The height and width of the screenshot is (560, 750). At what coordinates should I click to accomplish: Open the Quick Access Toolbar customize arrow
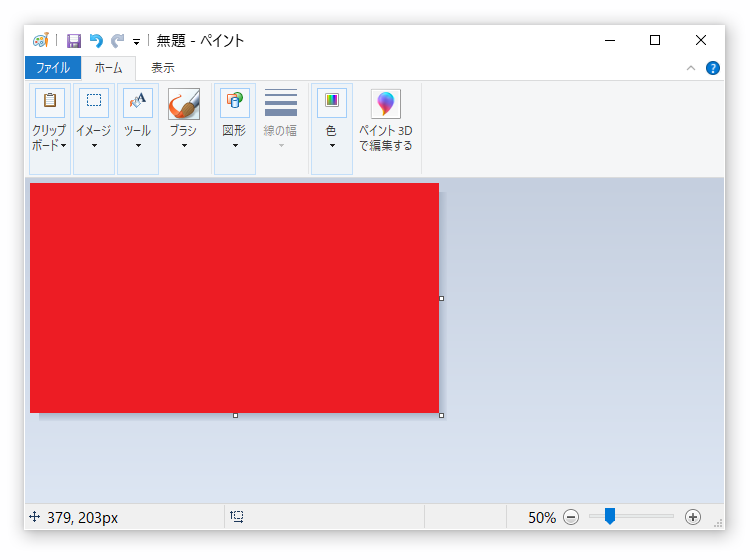click(x=136, y=42)
